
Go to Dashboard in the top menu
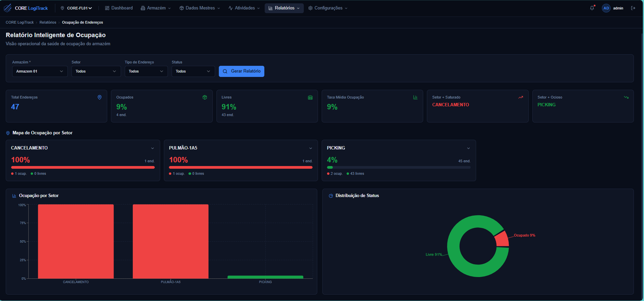coord(119,8)
